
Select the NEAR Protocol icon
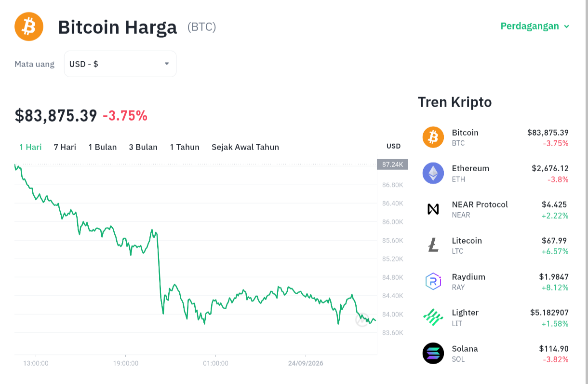pyautogui.click(x=433, y=209)
